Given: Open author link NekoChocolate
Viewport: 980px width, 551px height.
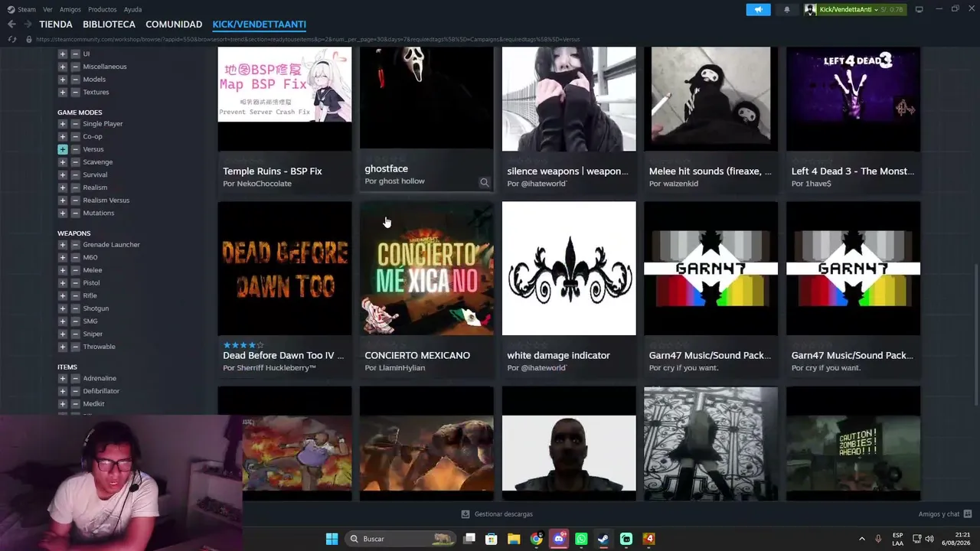Looking at the screenshot, I should [263, 184].
